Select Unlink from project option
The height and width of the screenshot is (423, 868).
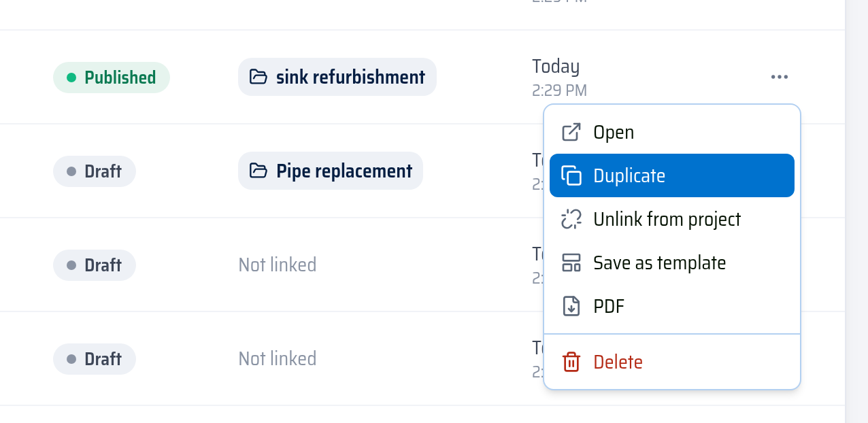[x=672, y=219]
